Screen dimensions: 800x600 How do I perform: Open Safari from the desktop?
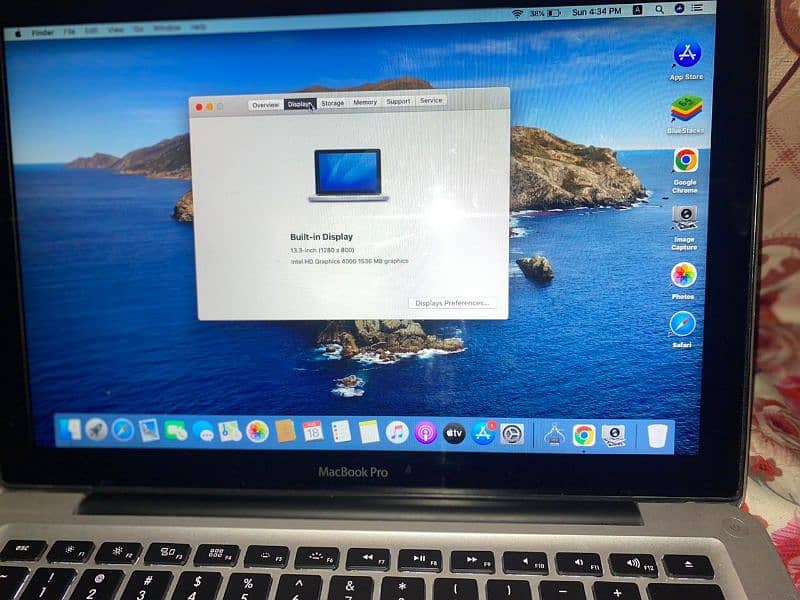pos(682,324)
